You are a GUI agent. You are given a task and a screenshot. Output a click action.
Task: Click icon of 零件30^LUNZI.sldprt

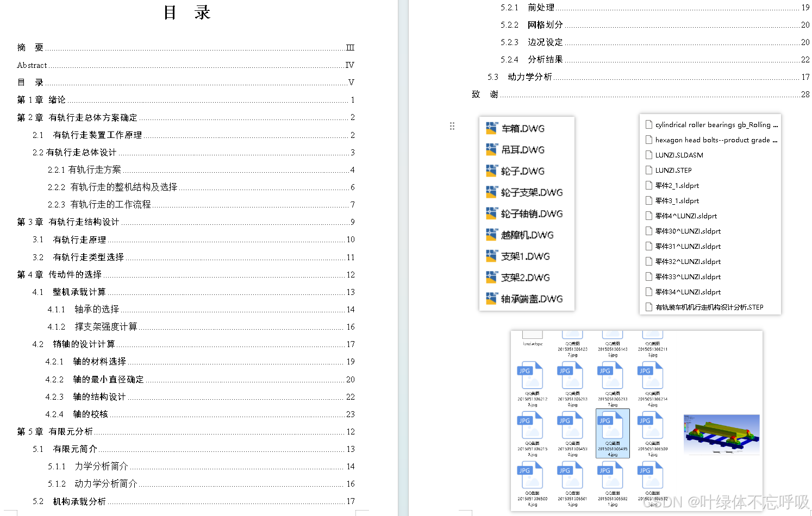coord(648,231)
